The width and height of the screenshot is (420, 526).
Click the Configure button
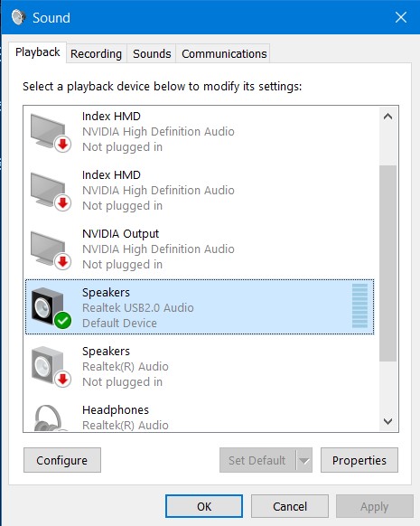tap(62, 460)
